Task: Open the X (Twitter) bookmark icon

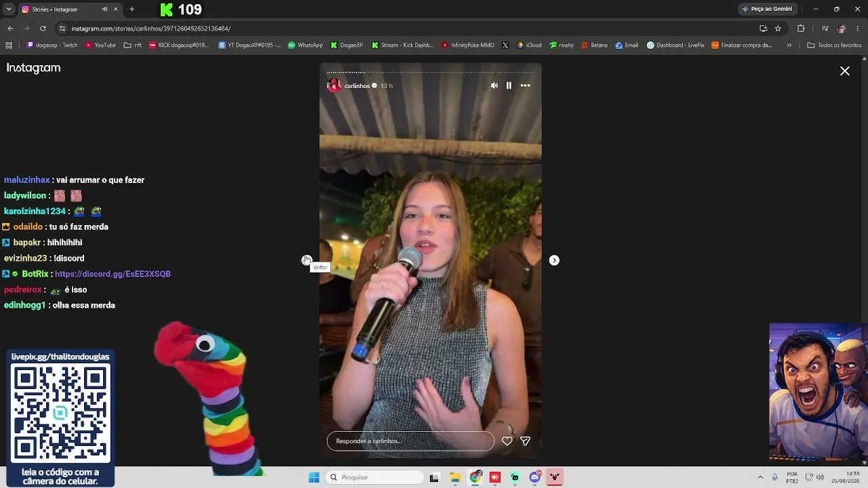Action: [x=505, y=45]
